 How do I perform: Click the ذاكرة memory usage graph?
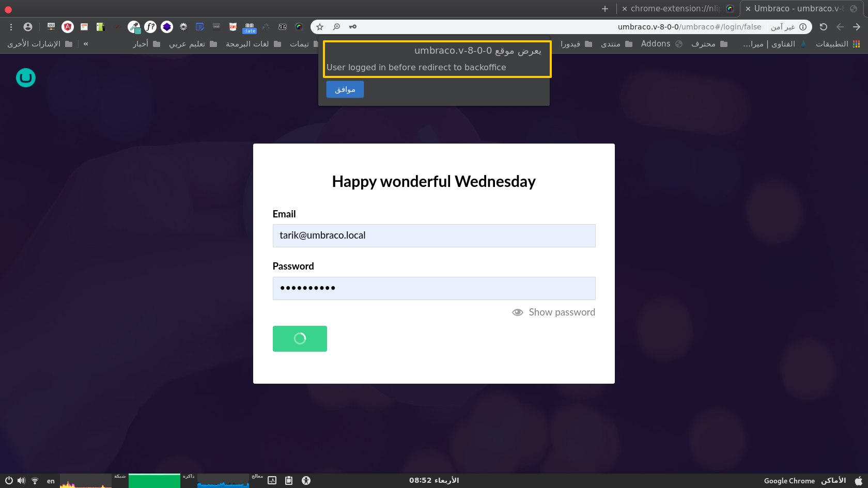point(154,481)
